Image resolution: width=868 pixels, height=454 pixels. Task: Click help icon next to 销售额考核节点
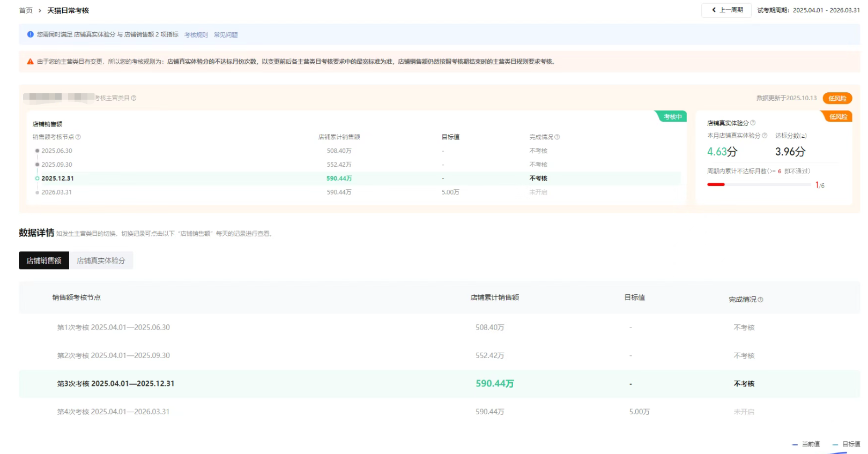pos(78,137)
